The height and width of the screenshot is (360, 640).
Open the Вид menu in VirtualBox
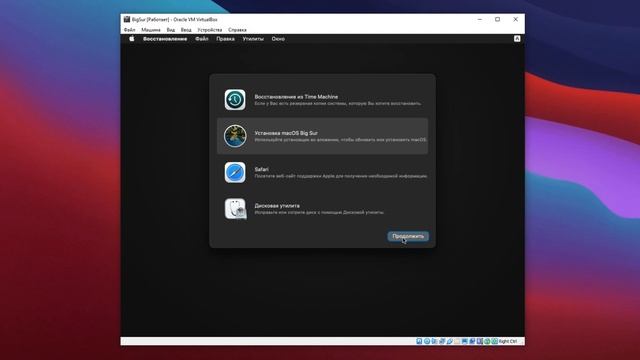point(171,30)
